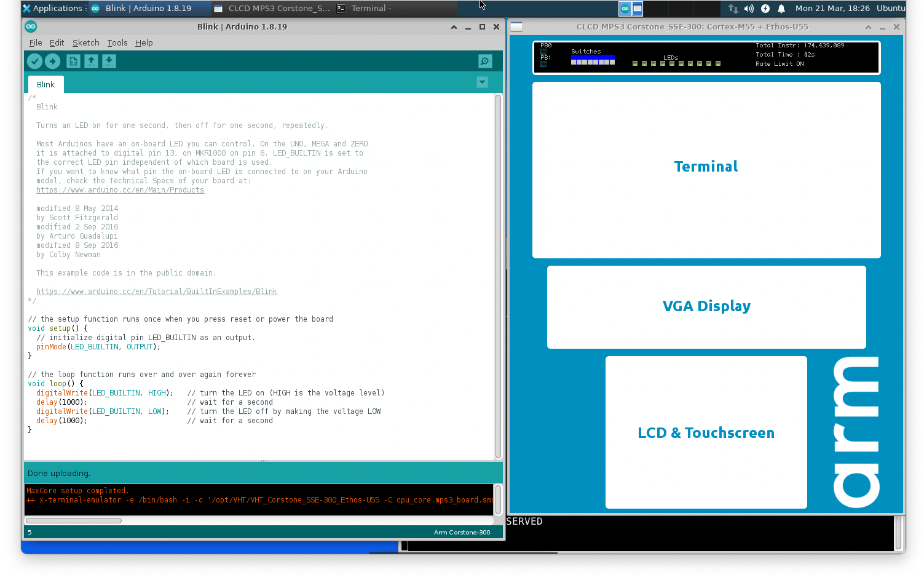Screen dimensions: 924x580
Task: Open the notifications bell tray icon
Action: tap(781, 9)
